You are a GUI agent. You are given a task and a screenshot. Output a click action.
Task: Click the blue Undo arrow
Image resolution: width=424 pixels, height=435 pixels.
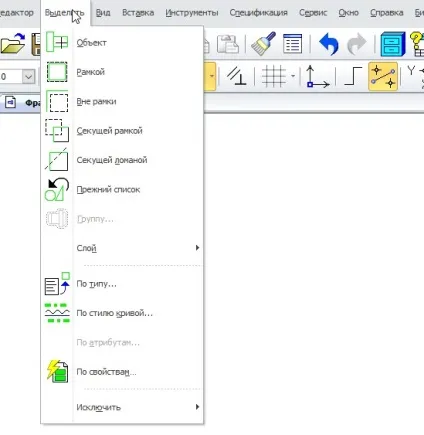tap(329, 44)
